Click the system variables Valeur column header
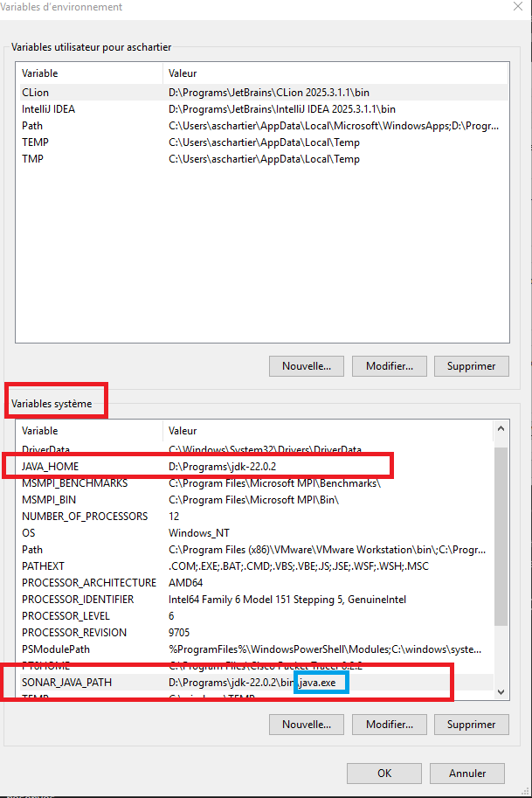The image size is (532, 798). (328, 431)
